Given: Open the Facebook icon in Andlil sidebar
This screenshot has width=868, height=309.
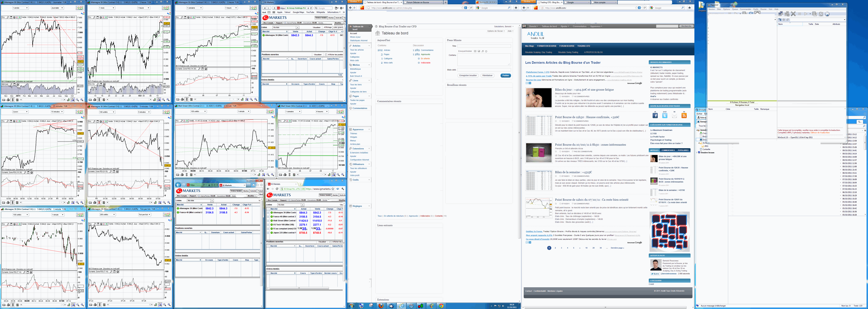Looking at the screenshot, I should (x=655, y=116).
